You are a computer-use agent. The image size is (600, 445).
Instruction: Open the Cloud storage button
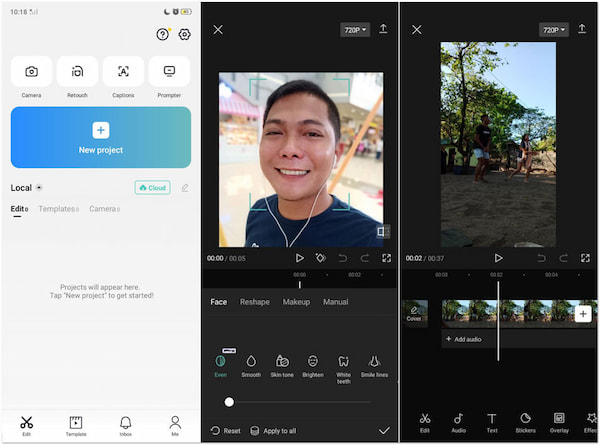[x=153, y=188]
